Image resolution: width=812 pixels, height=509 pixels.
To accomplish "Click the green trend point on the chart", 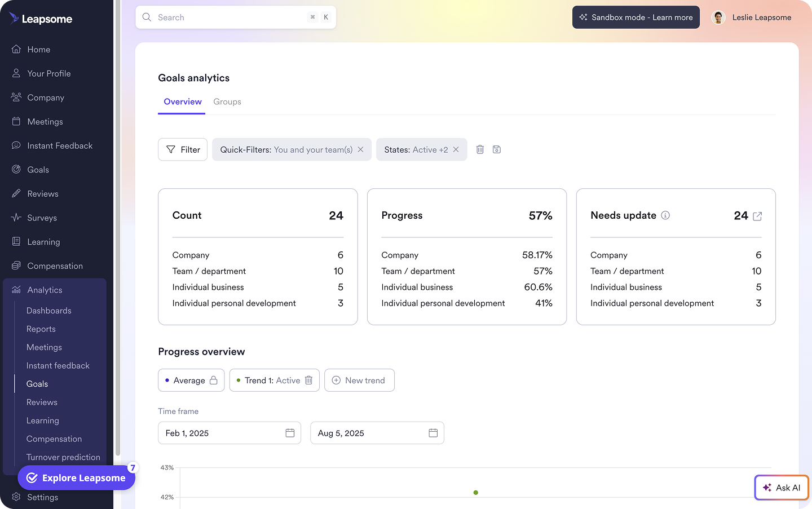I will click(475, 492).
